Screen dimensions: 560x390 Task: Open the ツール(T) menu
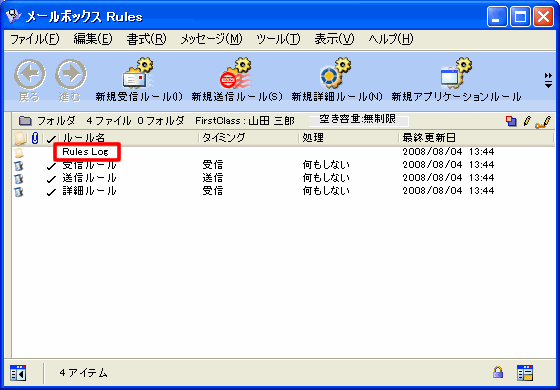point(278,39)
